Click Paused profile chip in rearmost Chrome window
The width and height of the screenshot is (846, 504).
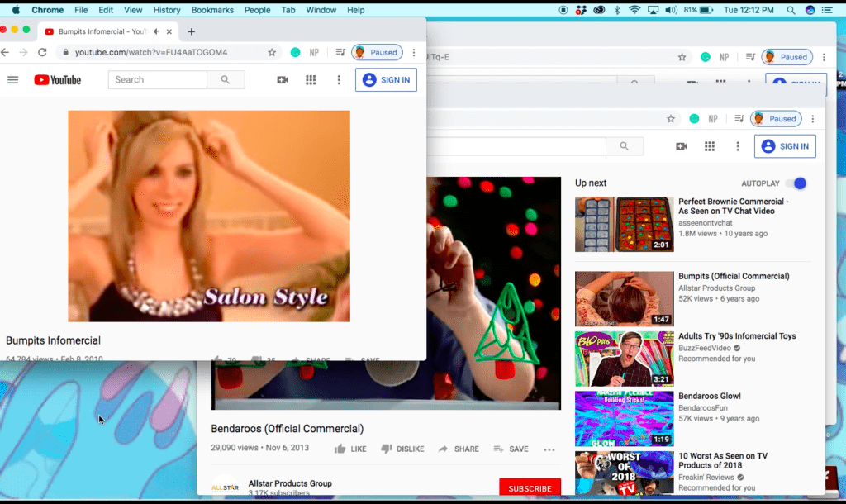787,57
